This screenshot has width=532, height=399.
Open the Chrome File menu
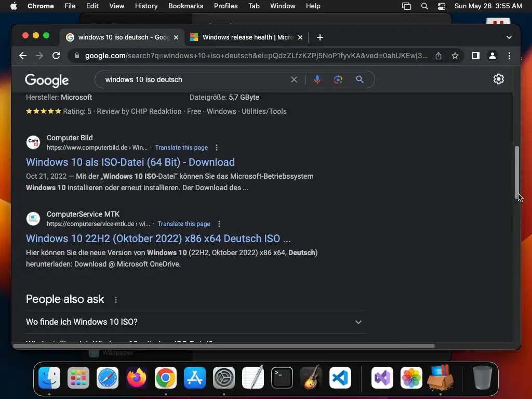pos(70,6)
